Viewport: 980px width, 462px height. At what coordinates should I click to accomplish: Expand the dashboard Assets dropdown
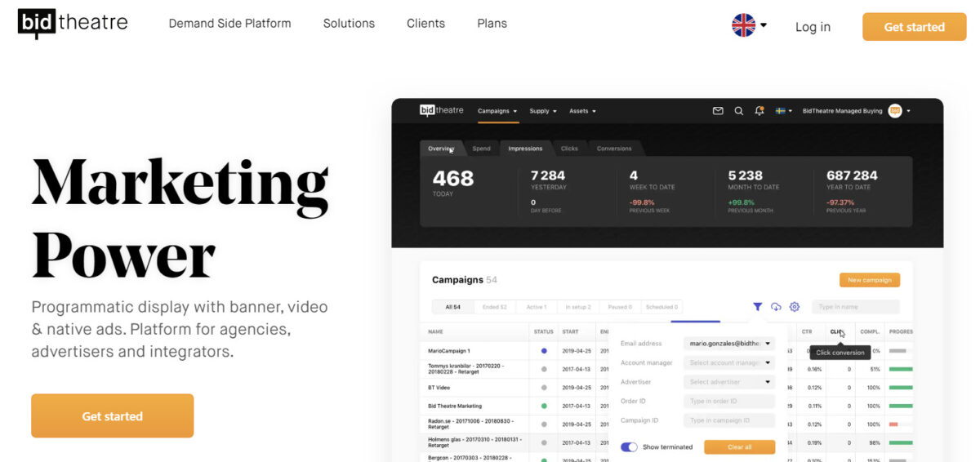pos(582,111)
